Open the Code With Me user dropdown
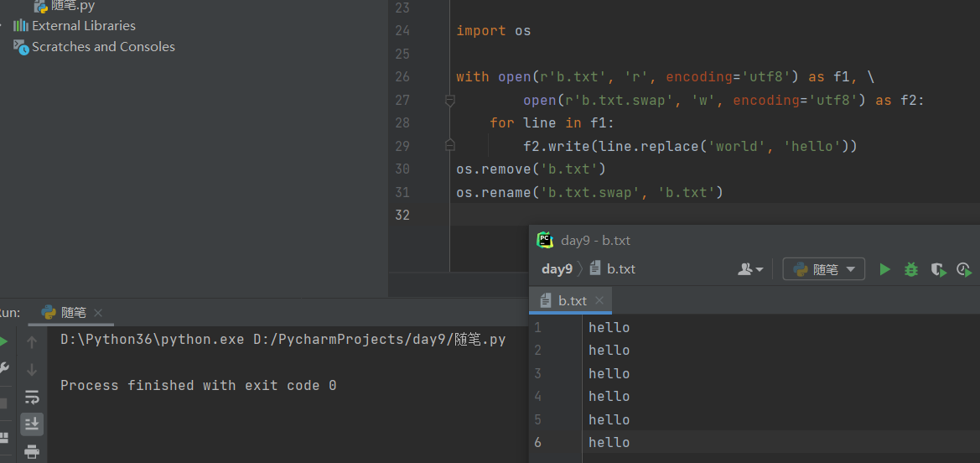The image size is (980, 463). [750, 270]
